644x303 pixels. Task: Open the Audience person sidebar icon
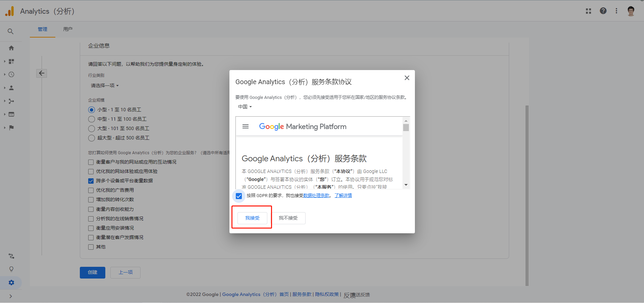click(11, 88)
